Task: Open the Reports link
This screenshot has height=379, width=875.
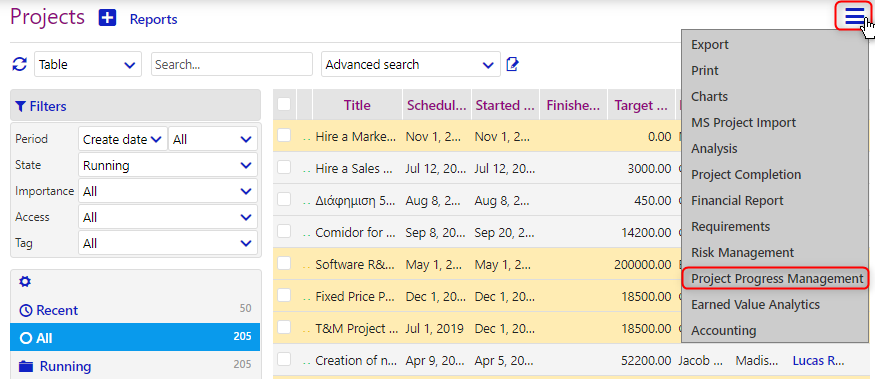Action: point(153,20)
